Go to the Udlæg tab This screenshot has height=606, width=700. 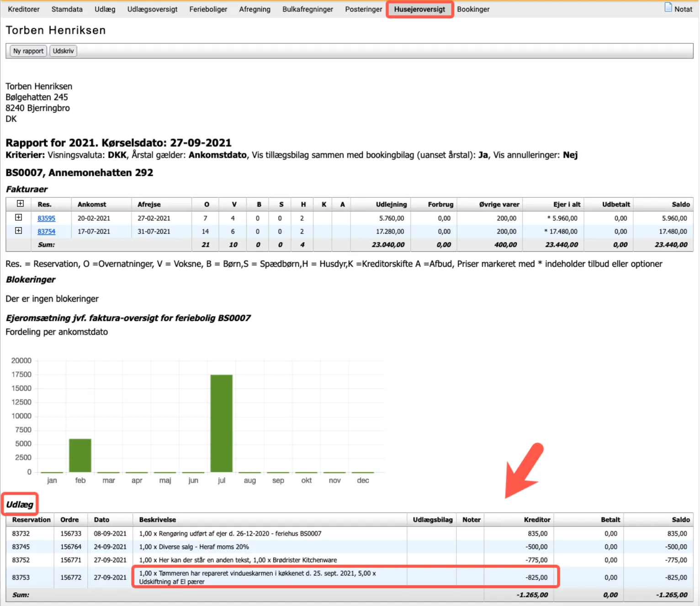105,9
